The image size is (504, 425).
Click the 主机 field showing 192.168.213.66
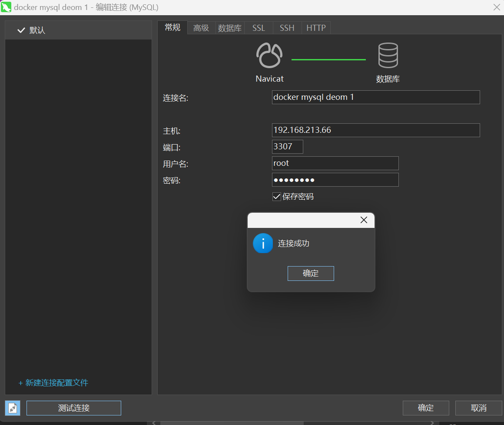[375, 130]
